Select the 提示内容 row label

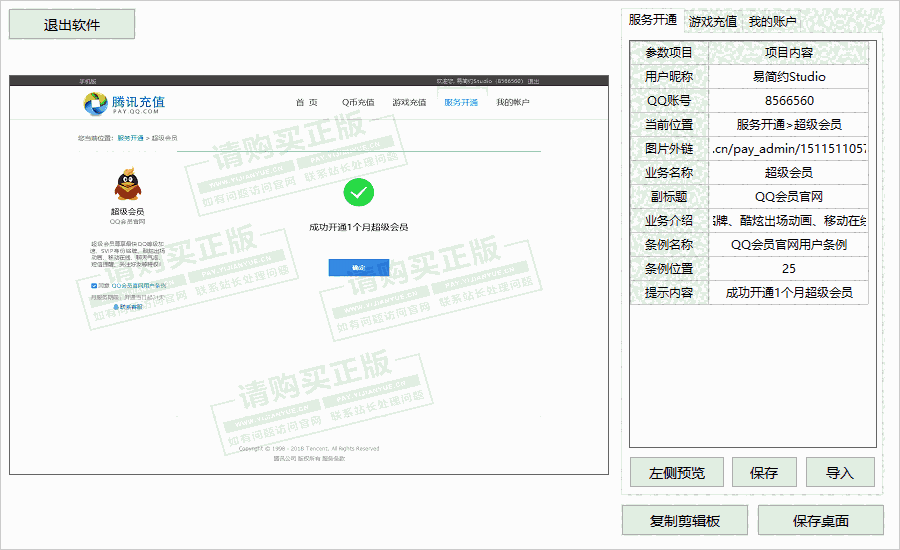pyautogui.click(x=669, y=293)
